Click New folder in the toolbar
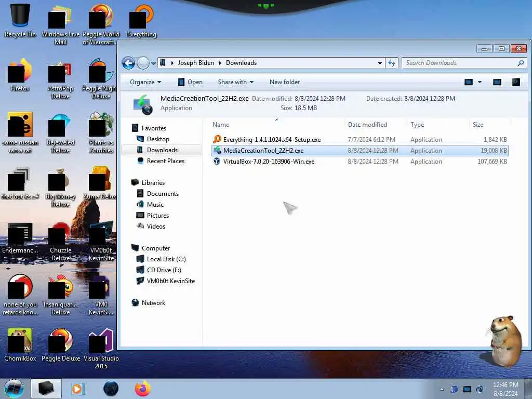Viewport: 532px width, 399px height. tap(285, 82)
